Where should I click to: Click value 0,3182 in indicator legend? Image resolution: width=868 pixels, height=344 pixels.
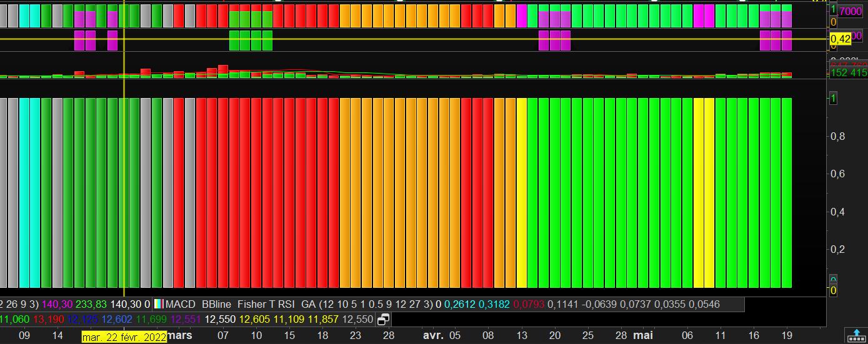coord(494,305)
